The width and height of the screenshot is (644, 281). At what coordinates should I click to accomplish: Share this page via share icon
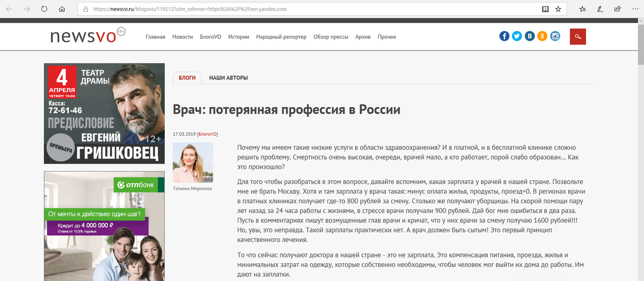tap(617, 9)
